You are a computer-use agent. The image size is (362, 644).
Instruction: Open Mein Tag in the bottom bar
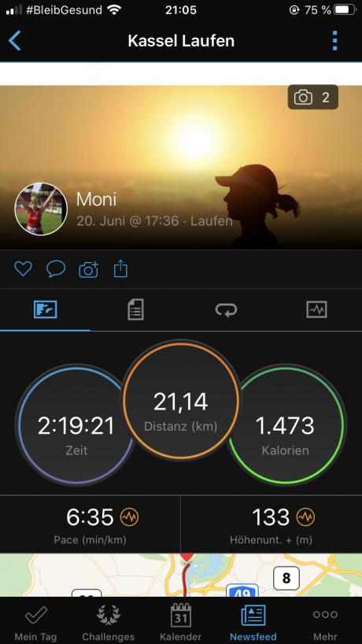click(x=36, y=622)
